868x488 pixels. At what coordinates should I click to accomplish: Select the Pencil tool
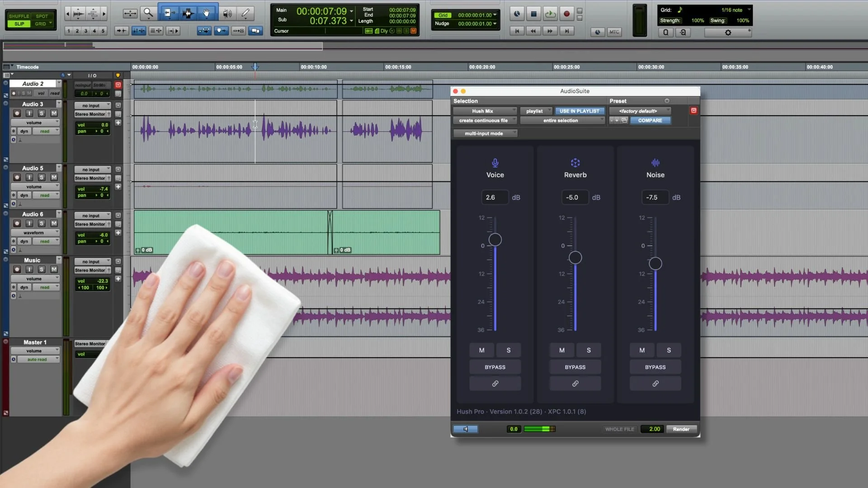[245, 14]
